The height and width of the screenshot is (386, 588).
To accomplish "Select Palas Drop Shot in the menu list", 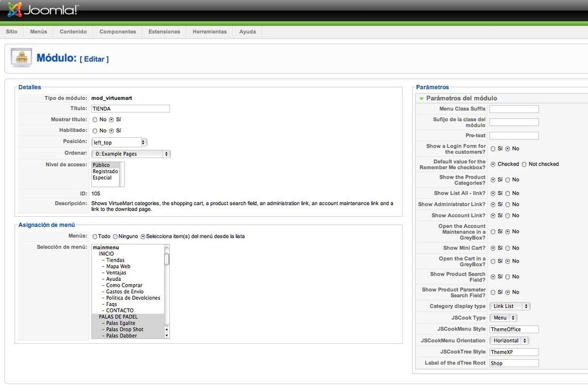I will (128, 330).
